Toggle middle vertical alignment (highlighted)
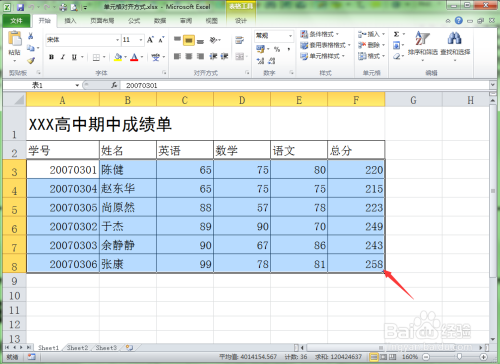Viewport: 500px width, 364px height. coord(189,40)
